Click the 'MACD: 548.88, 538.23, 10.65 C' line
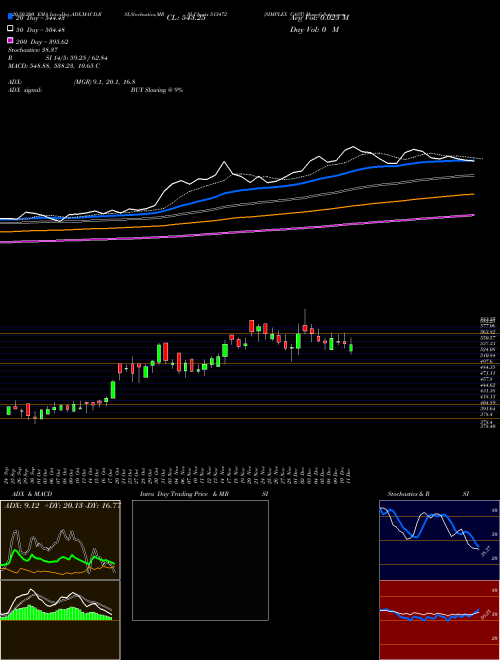Viewport: 500px width, 660px height. [54, 66]
